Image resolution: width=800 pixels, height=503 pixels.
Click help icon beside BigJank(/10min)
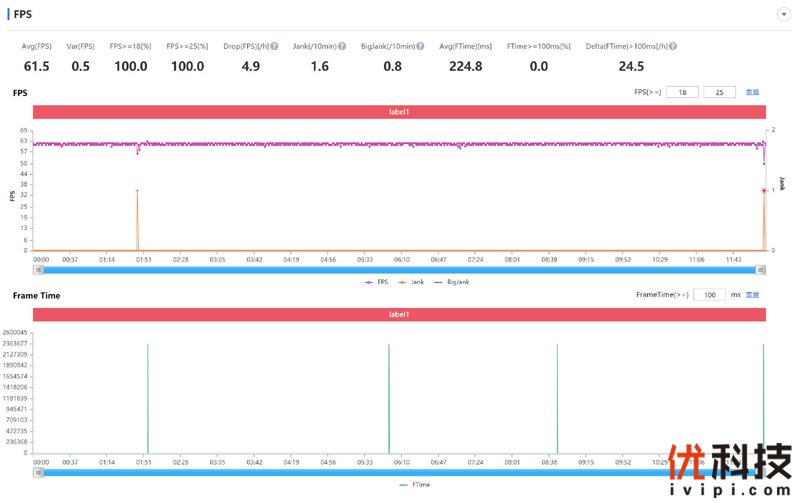coord(420,47)
